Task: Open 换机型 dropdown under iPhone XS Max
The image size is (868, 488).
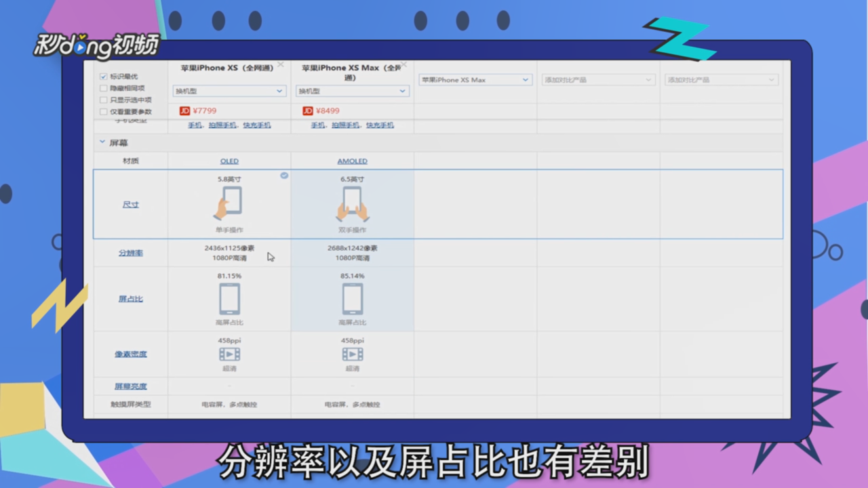Action: click(353, 91)
